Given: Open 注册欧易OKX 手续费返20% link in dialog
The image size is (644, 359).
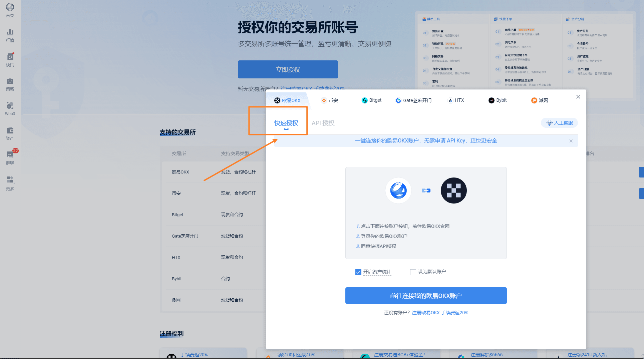Looking at the screenshot, I should click(440, 313).
